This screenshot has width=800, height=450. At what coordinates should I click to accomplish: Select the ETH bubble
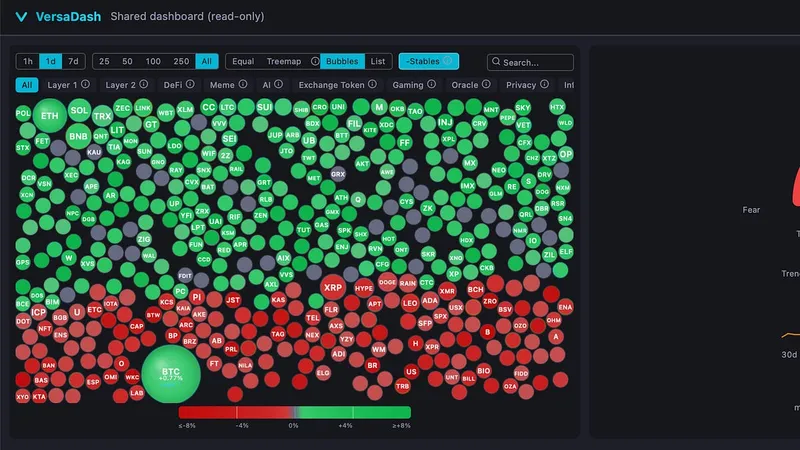coord(49,116)
